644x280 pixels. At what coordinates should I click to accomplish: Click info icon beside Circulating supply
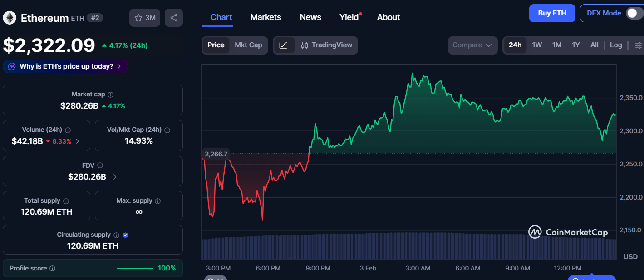click(116, 235)
